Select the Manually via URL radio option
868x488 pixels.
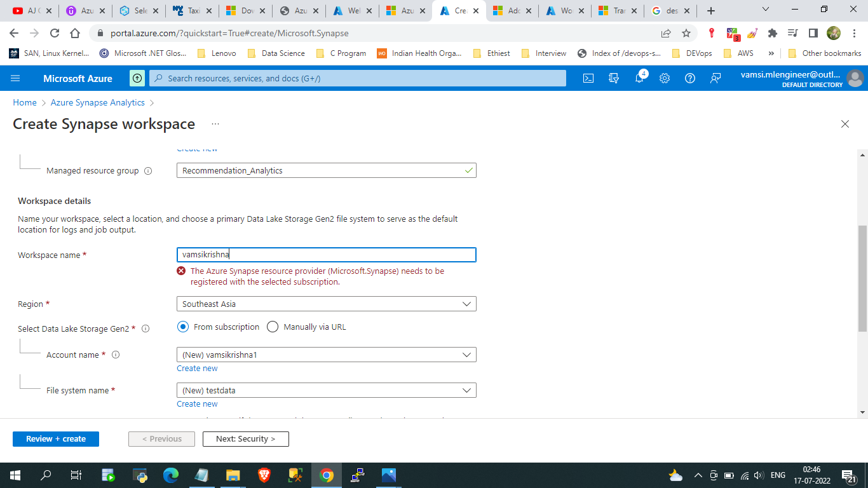click(273, 327)
